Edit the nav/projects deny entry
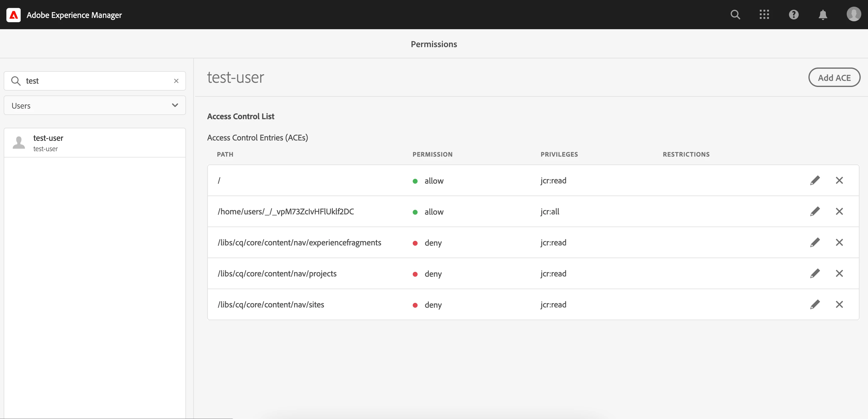This screenshot has height=419, width=868. pos(815,273)
